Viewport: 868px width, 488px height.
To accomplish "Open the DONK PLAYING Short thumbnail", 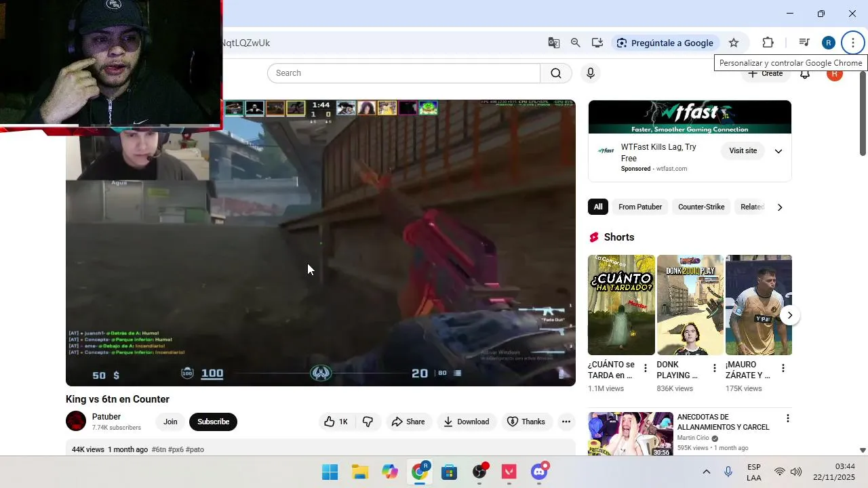I will coord(690,305).
